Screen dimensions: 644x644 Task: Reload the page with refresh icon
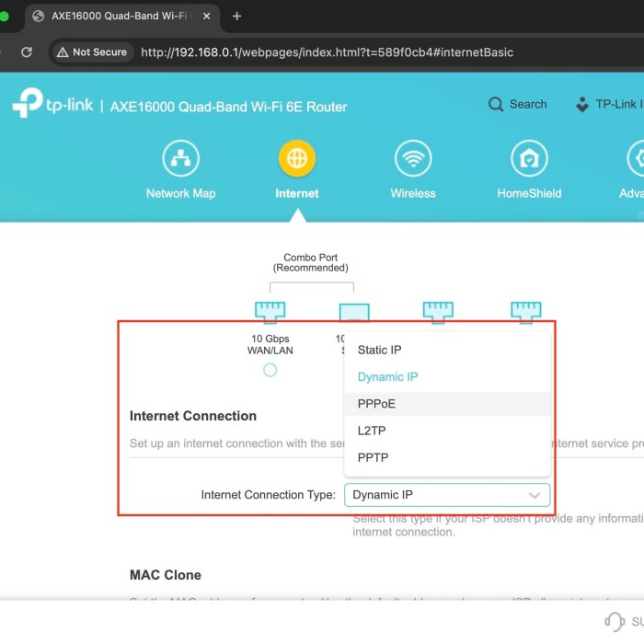click(27, 52)
